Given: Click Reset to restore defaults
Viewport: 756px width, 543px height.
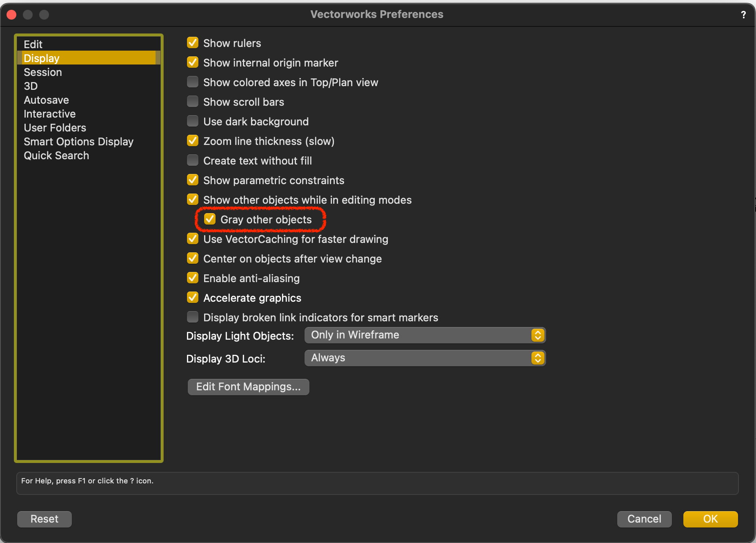Looking at the screenshot, I should coord(44,519).
